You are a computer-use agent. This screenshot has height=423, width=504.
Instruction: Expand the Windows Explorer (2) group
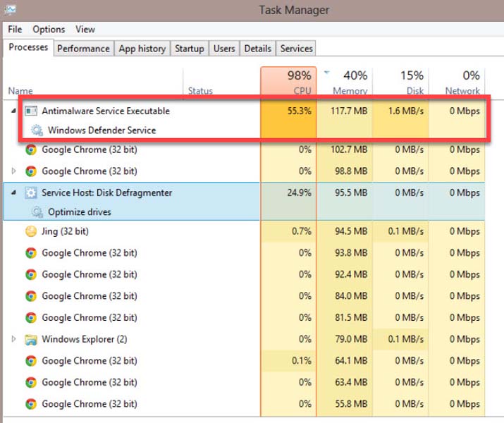pos(13,339)
